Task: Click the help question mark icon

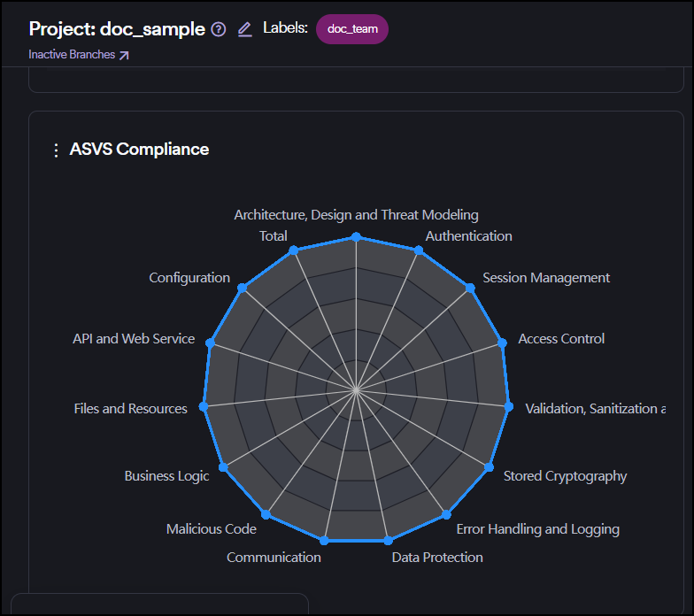Action: point(219,29)
